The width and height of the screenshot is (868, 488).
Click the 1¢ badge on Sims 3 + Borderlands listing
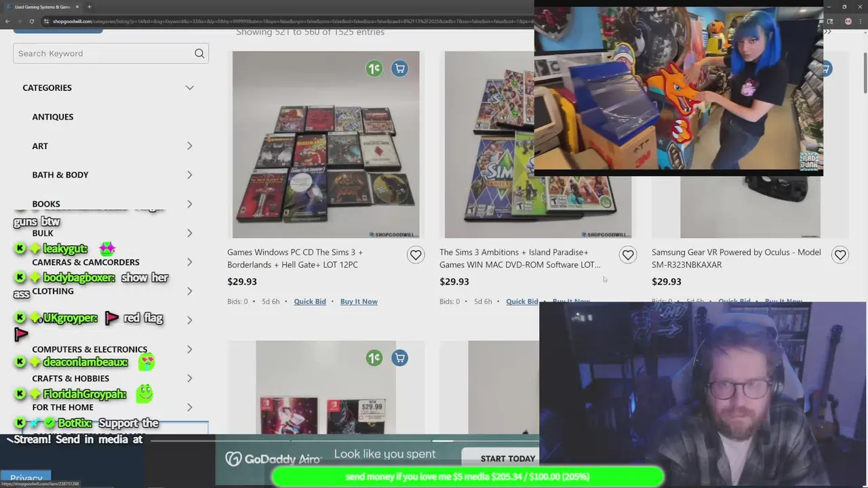coord(374,68)
